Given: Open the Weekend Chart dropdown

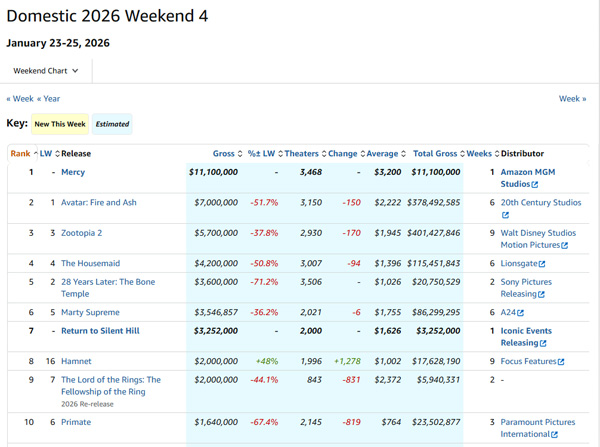Looking at the screenshot, I should coord(46,71).
